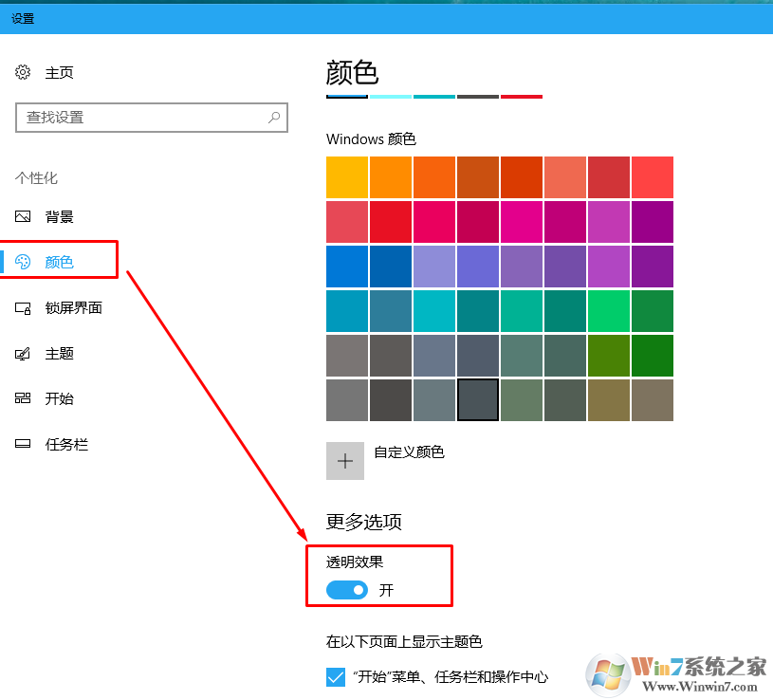Image resolution: width=773 pixels, height=700 pixels.
Task: Select the highlighted dark gray-blue swatch
Action: [x=478, y=400]
